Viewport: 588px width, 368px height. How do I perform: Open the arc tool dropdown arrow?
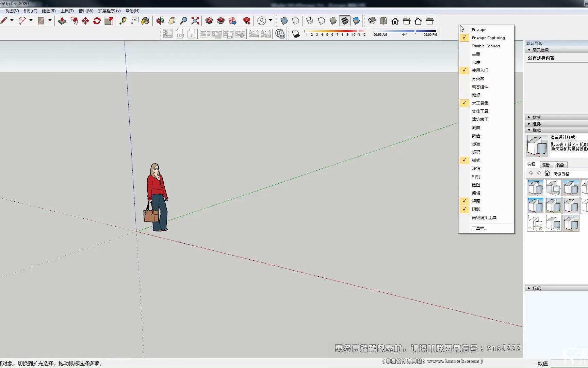tap(31, 20)
